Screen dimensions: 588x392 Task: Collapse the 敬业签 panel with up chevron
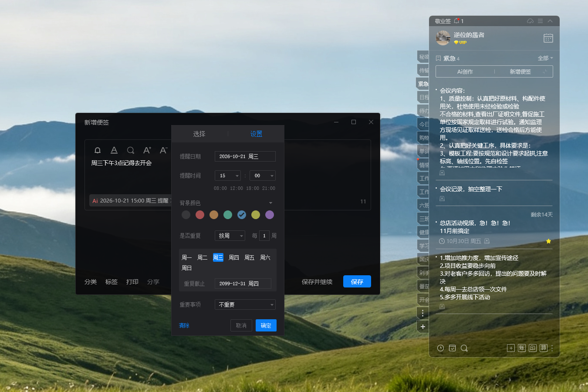point(550,21)
